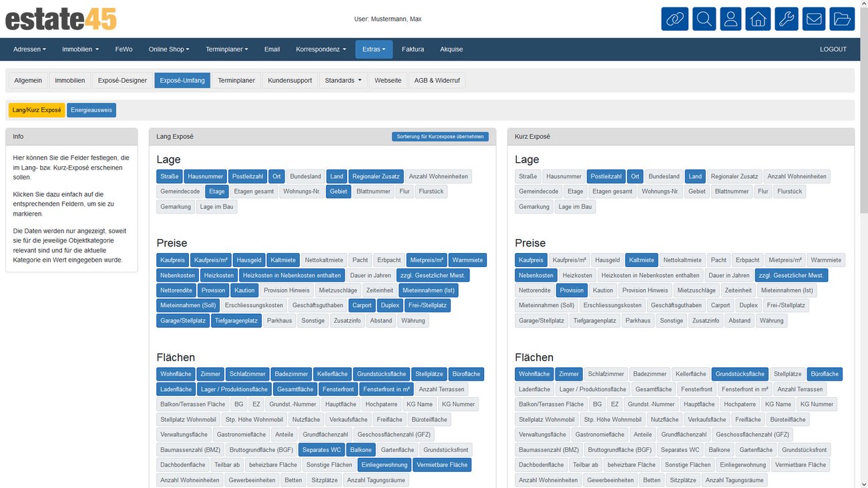This screenshot has width=868, height=488.
Task: Toggle Carport in Kurz Exposé Preise
Action: [x=720, y=305]
